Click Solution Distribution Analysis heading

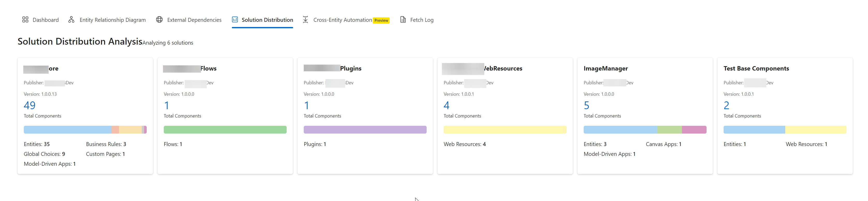(80, 41)
